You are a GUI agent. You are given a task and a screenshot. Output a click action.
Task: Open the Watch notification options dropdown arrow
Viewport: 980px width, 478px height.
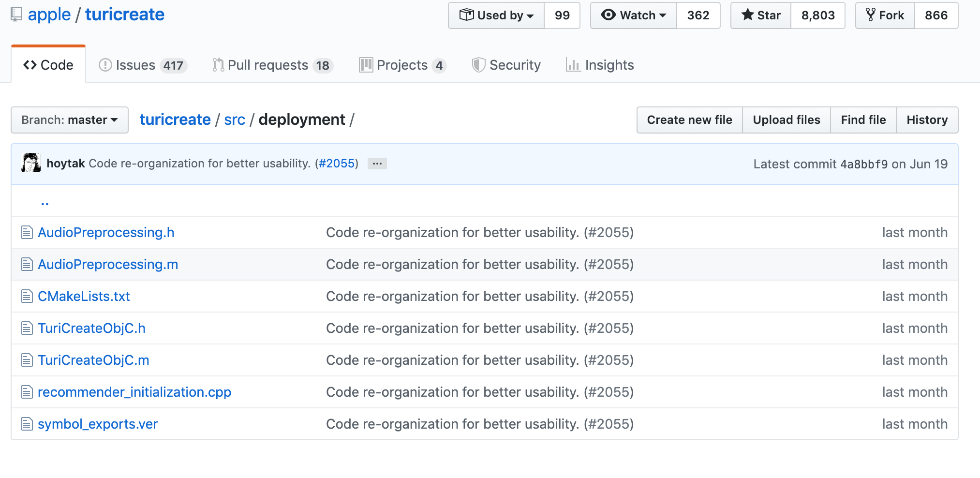(x=663, y=15)
